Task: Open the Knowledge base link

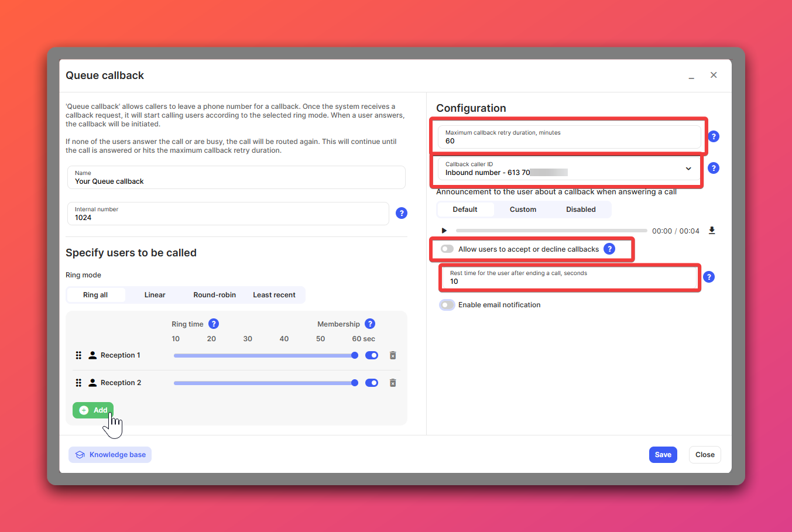Action: 110,455
